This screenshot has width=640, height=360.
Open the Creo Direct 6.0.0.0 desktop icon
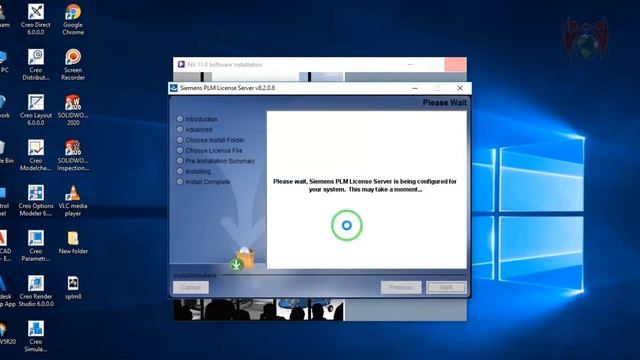pos(36,19)
